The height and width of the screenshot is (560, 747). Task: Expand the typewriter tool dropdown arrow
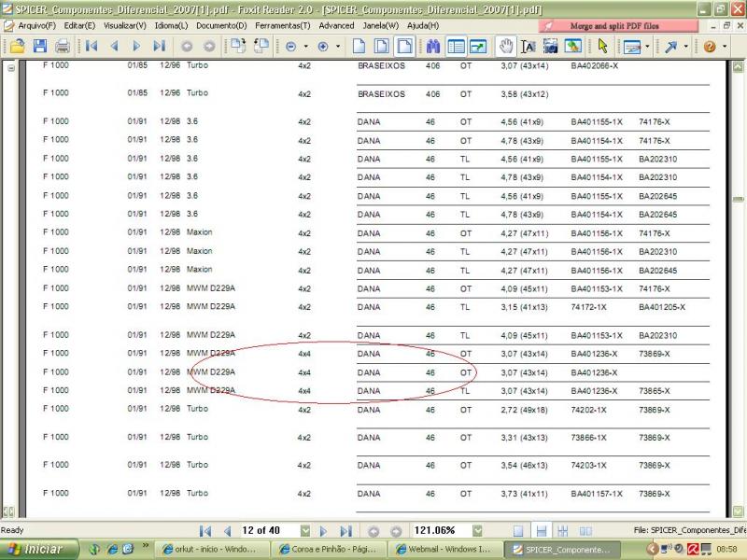click(647, 47)
